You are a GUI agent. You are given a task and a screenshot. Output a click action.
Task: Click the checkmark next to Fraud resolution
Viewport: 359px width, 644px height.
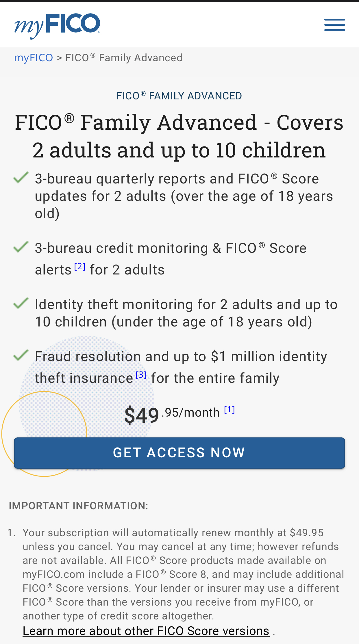21,355
